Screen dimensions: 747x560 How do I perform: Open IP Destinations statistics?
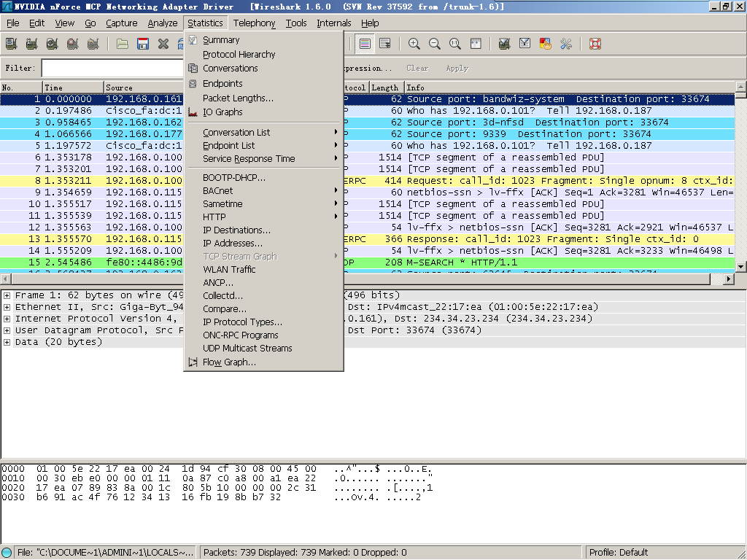[263, 230]
